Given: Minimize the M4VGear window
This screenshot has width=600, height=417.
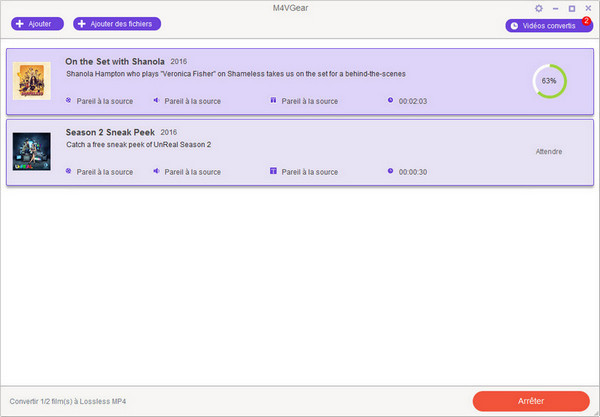Looking at the screenshot, I should (556, 8).
